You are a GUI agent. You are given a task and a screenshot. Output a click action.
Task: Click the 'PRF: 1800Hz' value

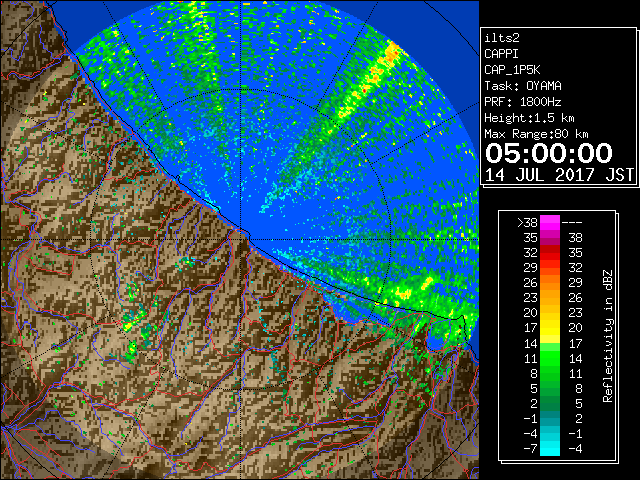[x=523, y=102]
